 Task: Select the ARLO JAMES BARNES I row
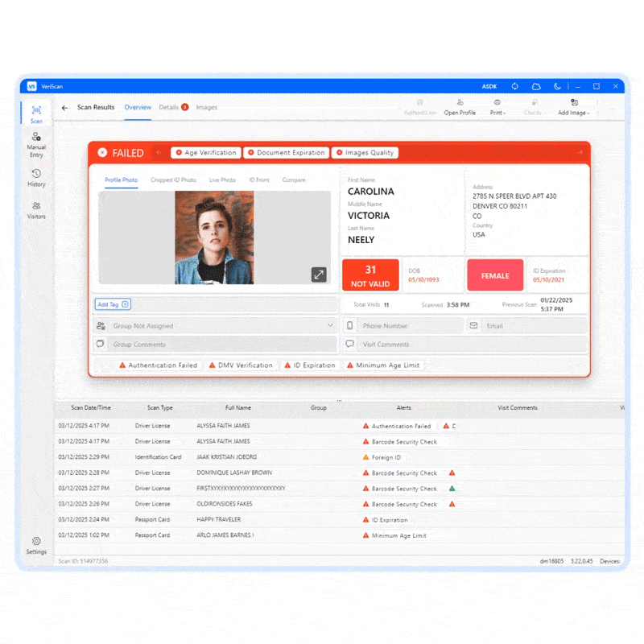click(x=339, y=535)
